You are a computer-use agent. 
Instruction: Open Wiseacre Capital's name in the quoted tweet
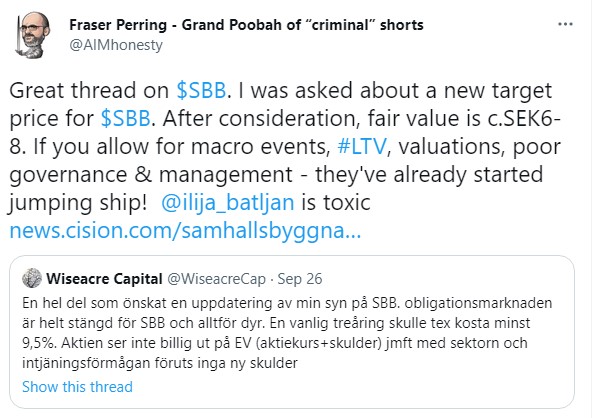[x=104, y=279]
